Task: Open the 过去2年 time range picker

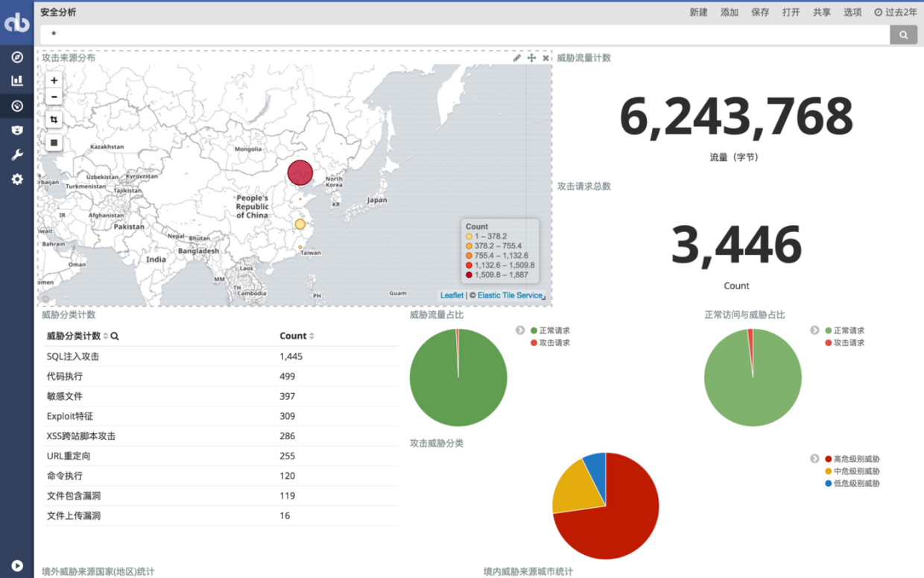Action: [x=895, y=12]
